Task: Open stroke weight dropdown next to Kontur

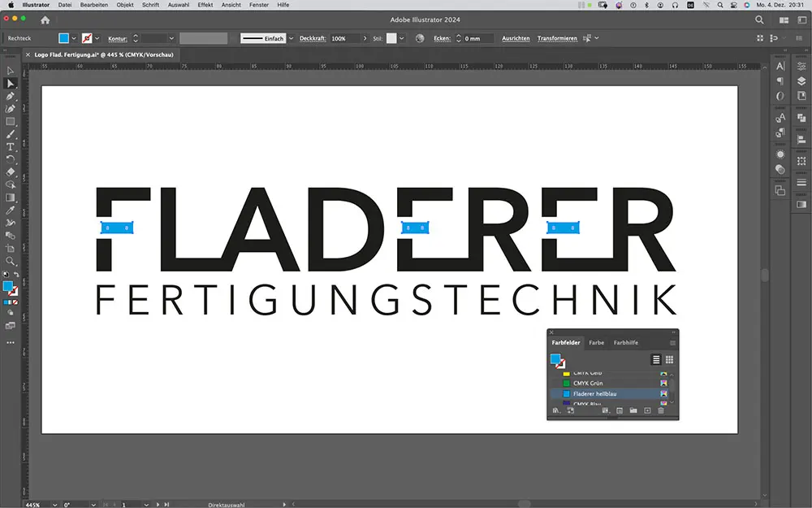Action: pyautogui.click(x=171, y=38)
